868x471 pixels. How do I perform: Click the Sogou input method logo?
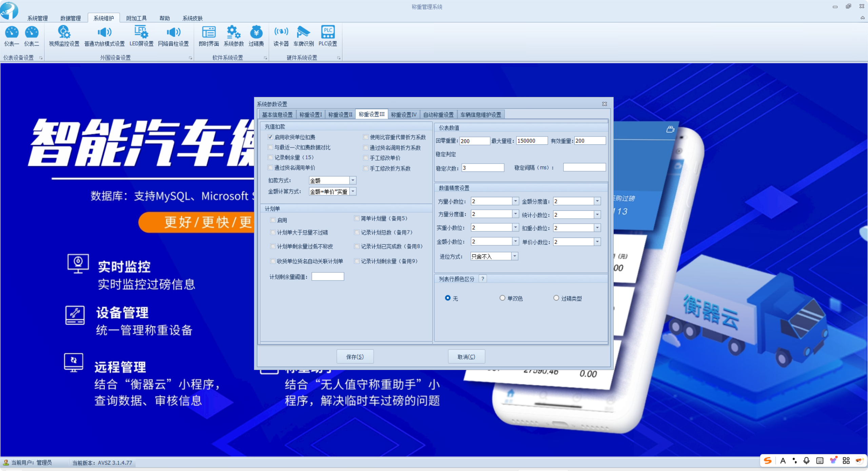point(768,460)
